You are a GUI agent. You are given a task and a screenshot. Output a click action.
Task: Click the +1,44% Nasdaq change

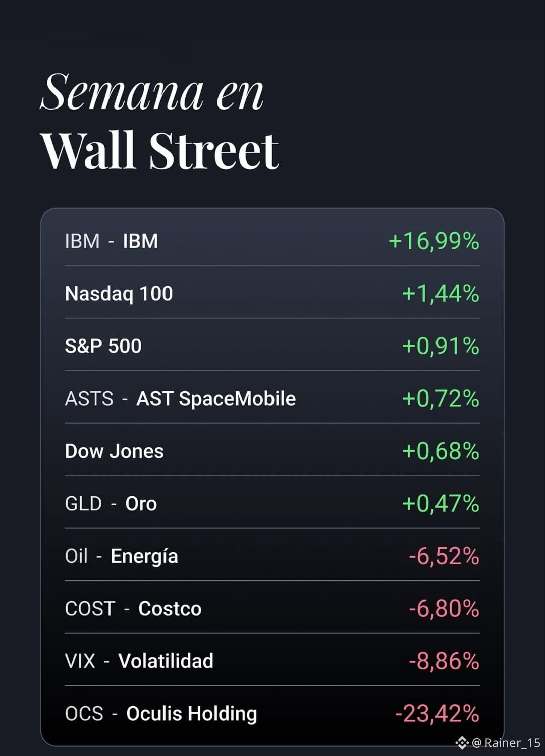point(441,293)
